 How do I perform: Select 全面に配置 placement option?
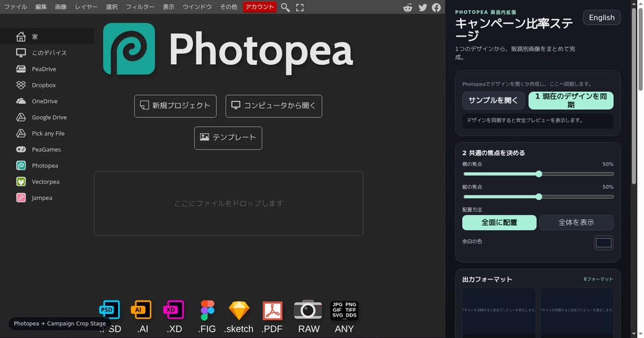(x=499, y=222)
